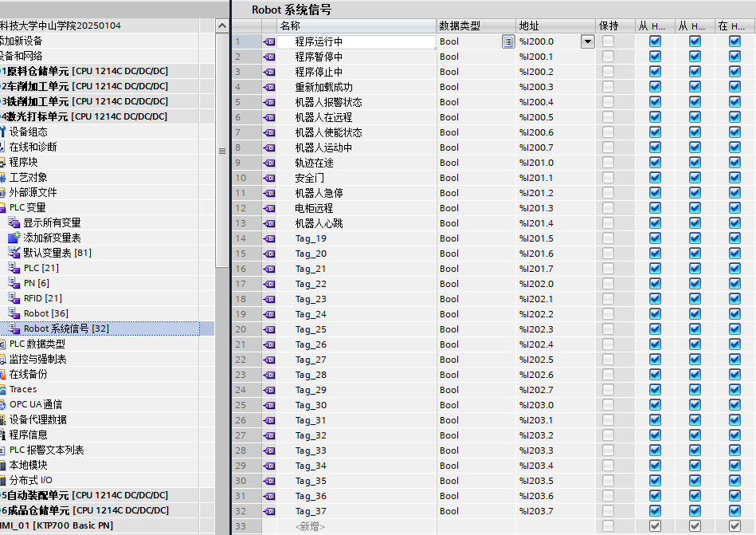This screenshot has width=756, height=535.
Task: Click the RFID [21] tag table icon
Action: tap(14, 298)
